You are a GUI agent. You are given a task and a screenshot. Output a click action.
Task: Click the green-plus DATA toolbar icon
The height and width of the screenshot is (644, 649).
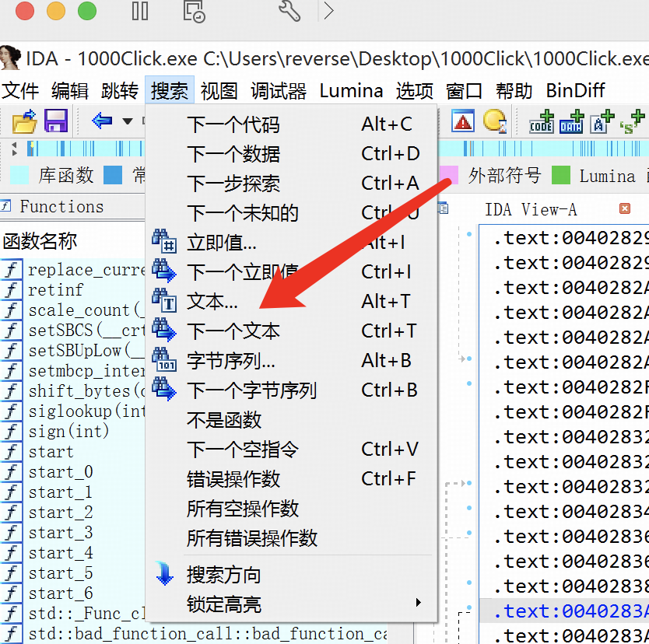tap(571, 122)
